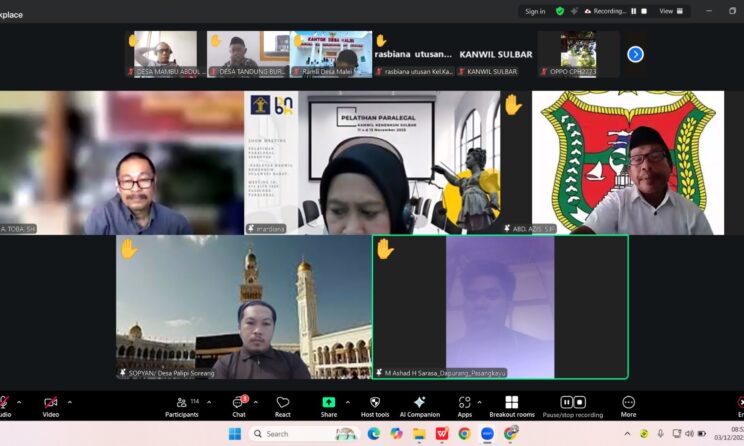Show next participants with blue arrow

tap(635, 54)
